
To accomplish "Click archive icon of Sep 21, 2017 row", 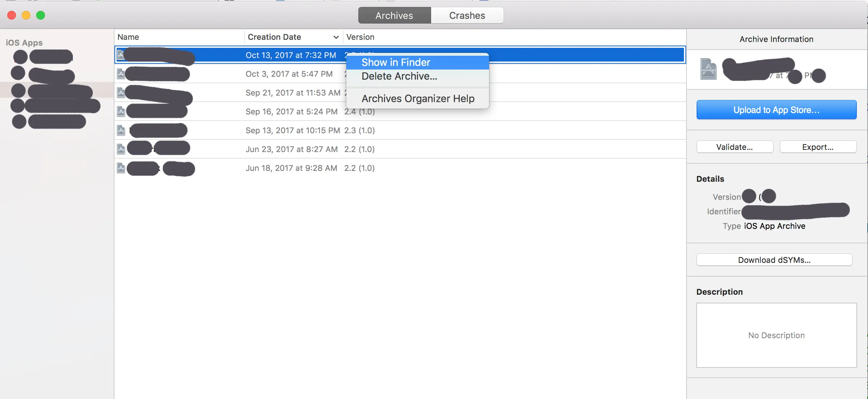I will click(x=121, y=93).
